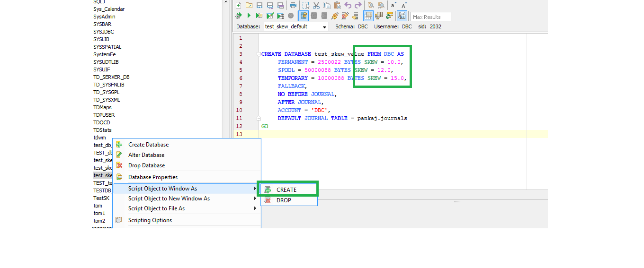This screenshot has width=644, height=268.
Task: Select tom2 in database list
Action: pos(99,221)
